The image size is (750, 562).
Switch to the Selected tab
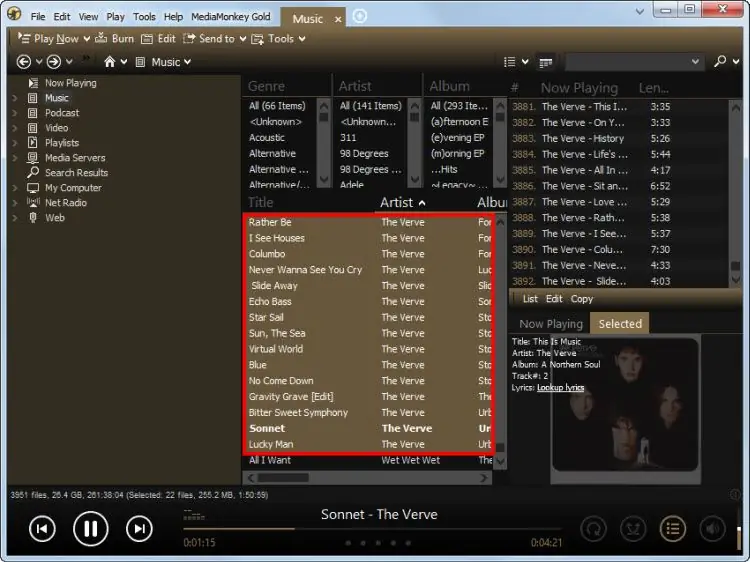coord(620,323)
